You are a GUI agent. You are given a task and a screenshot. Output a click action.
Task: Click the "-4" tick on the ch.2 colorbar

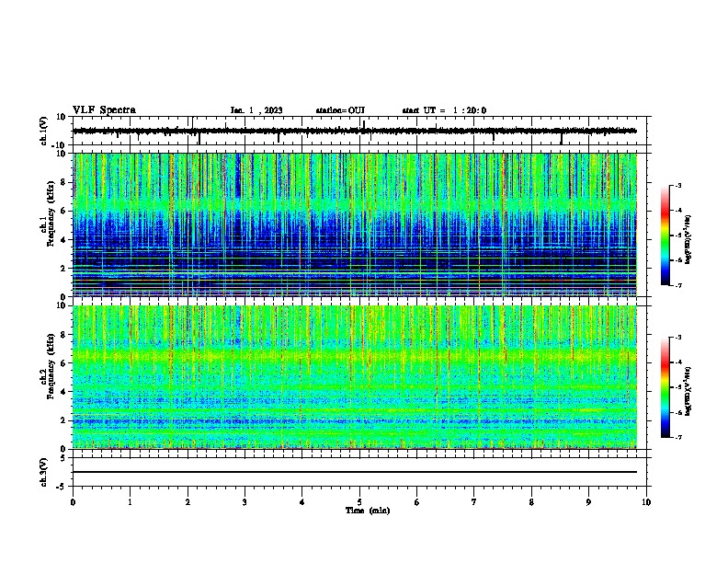(x=677, y=362)
